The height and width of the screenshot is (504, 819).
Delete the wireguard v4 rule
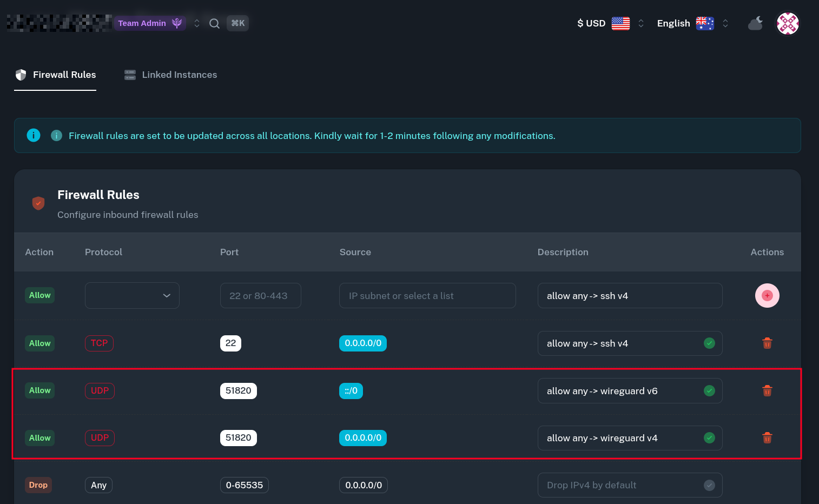767,438
